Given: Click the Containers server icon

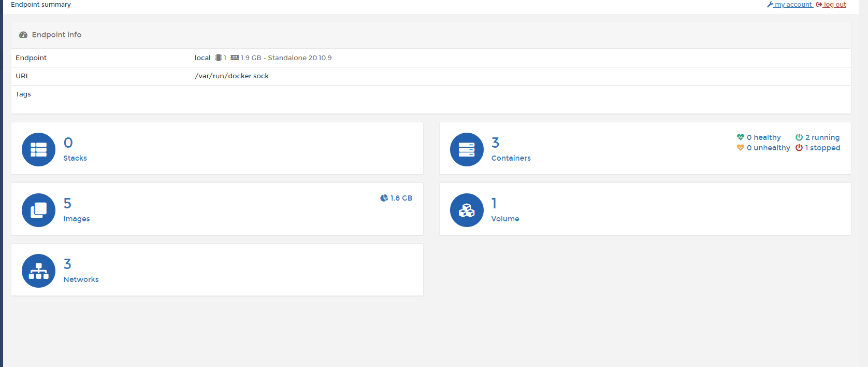Looking at the screenshot, I should pyautogui.click(x=467, y=149).
